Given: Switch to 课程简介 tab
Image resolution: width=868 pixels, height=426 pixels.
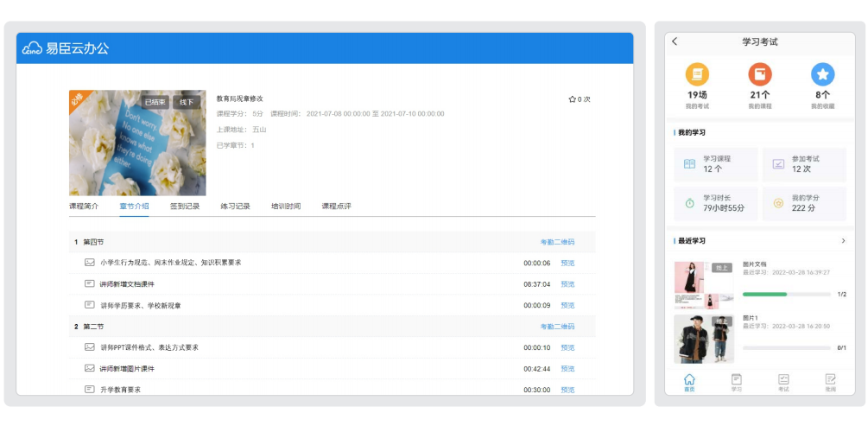Looking at the screenshot, I should pos(84,206).
